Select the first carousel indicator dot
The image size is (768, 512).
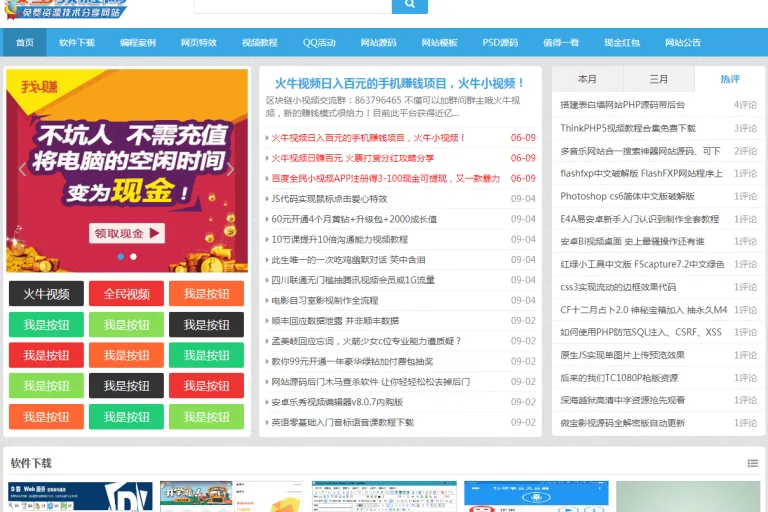pyautogui.click(x=120, y=256)
